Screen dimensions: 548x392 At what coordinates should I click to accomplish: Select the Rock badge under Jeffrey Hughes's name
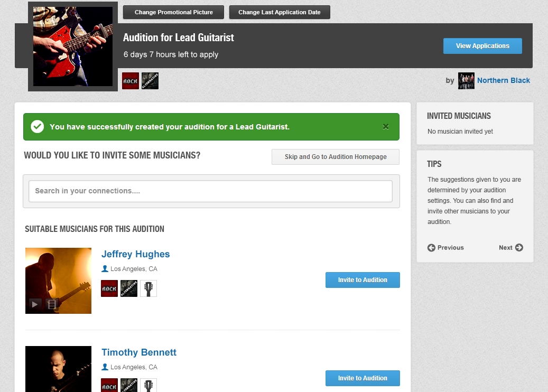pyautogui.click(x=109, y=288)
